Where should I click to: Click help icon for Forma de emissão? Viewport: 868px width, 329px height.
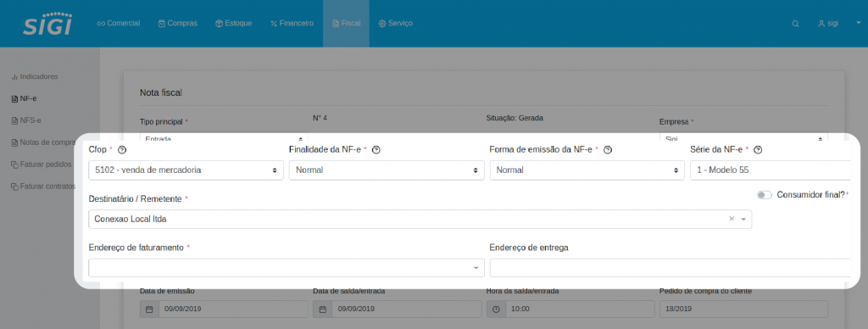607,149
